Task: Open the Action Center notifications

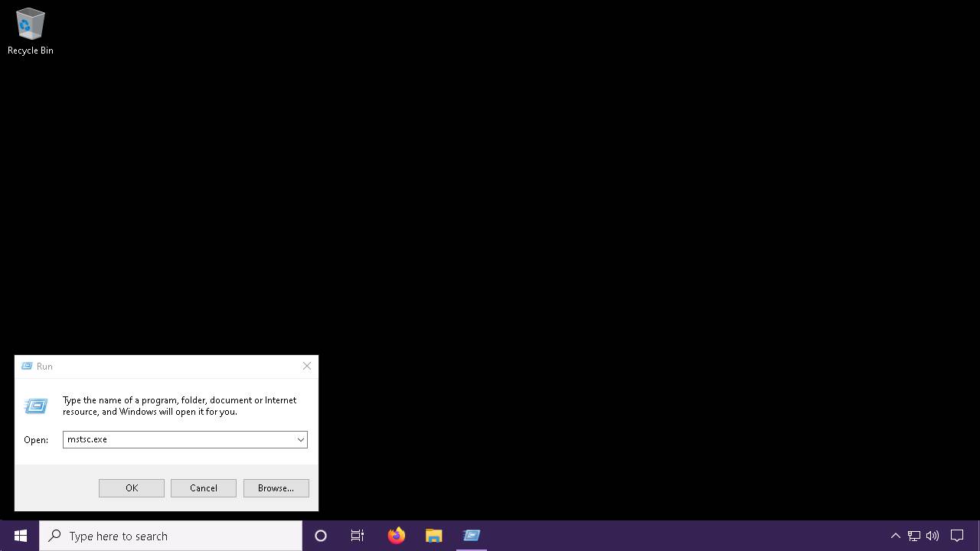Action: pos(957,536)
